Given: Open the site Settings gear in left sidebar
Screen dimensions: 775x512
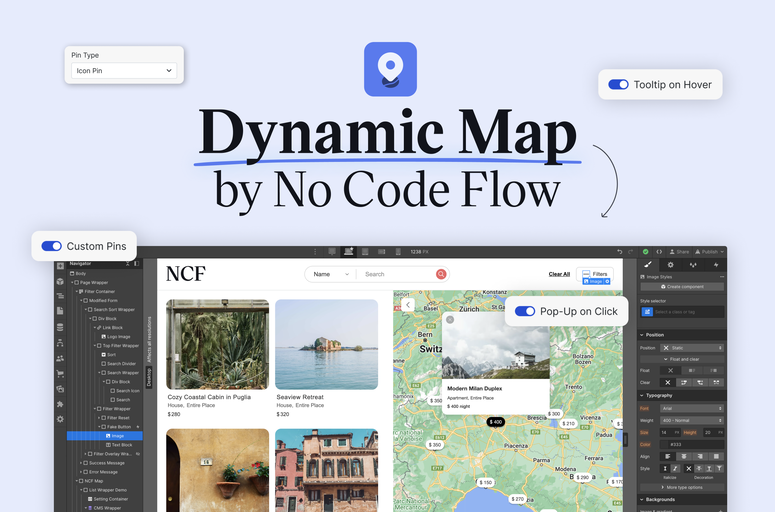Looking at the screenshot, I should pyautogui.click(x=60, y=419).
